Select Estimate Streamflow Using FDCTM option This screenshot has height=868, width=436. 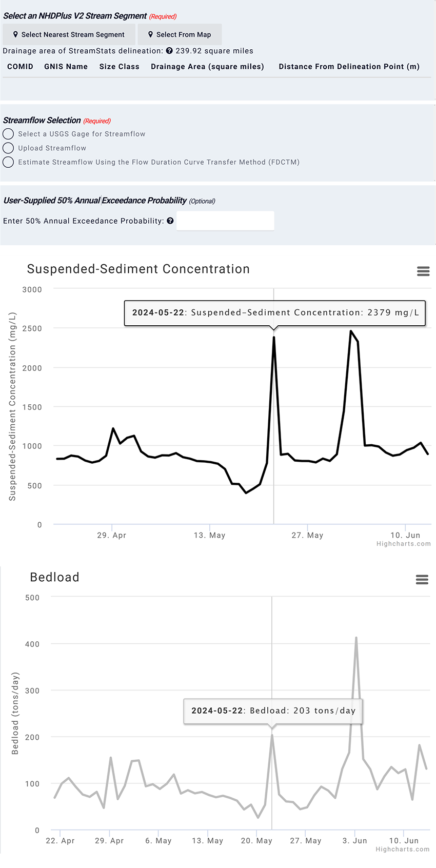pos(8,162)
